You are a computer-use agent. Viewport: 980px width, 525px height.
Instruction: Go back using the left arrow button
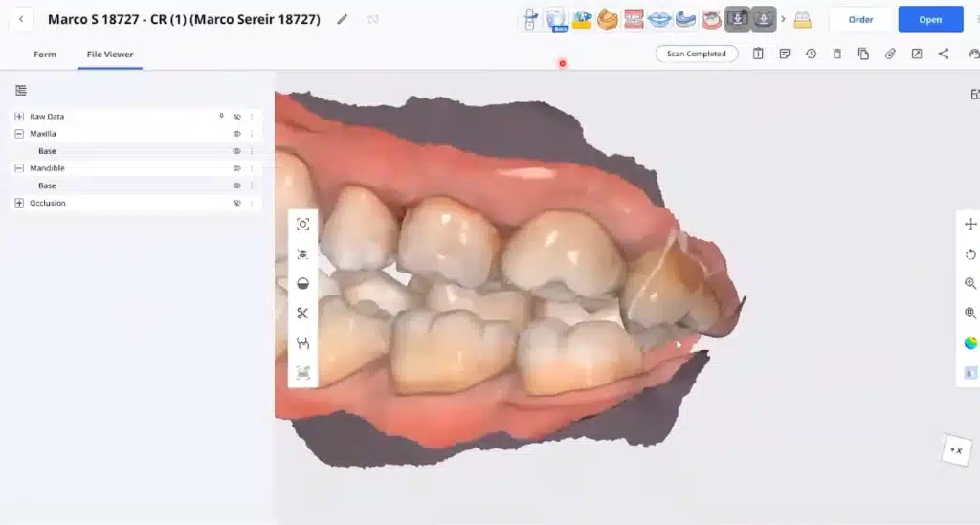[x=21, y=19]
